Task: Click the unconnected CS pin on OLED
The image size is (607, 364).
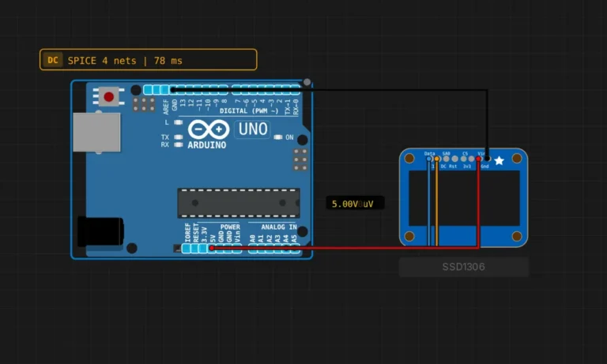Action: (463, 159)
